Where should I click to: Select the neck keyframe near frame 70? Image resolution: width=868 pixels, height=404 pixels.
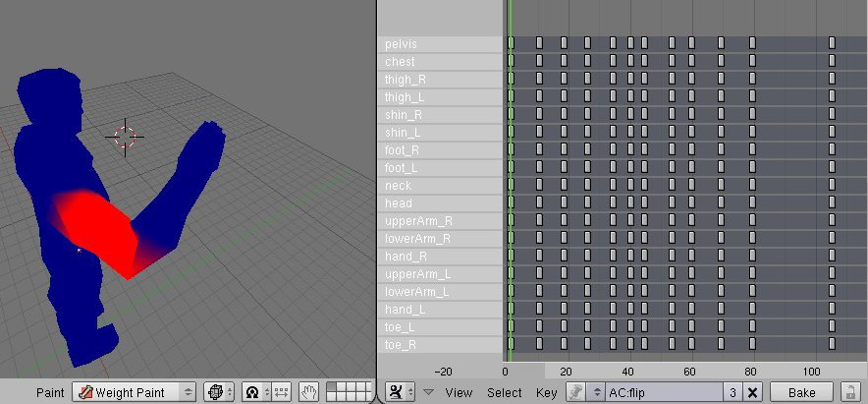(721, 185)
